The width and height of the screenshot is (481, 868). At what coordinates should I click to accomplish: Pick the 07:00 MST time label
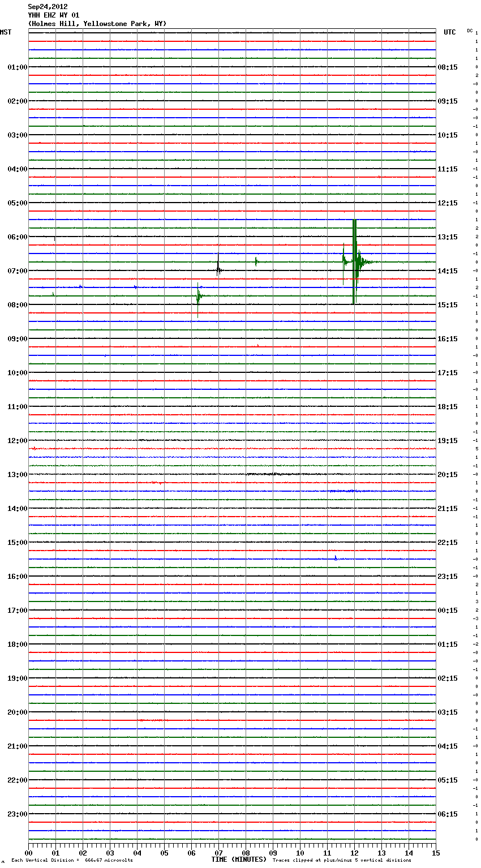click(18, 271)
